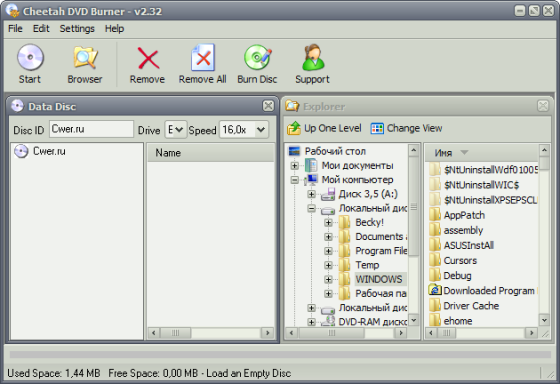Screen dimensions: 560x384
Task: Click file list scroll down arrow
Action: point(544,320)
